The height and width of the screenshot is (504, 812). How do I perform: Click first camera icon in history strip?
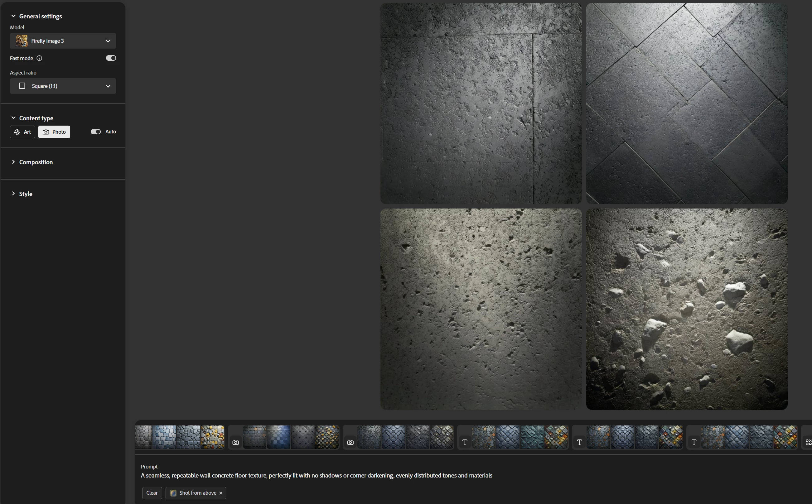[x=236, y=442]
